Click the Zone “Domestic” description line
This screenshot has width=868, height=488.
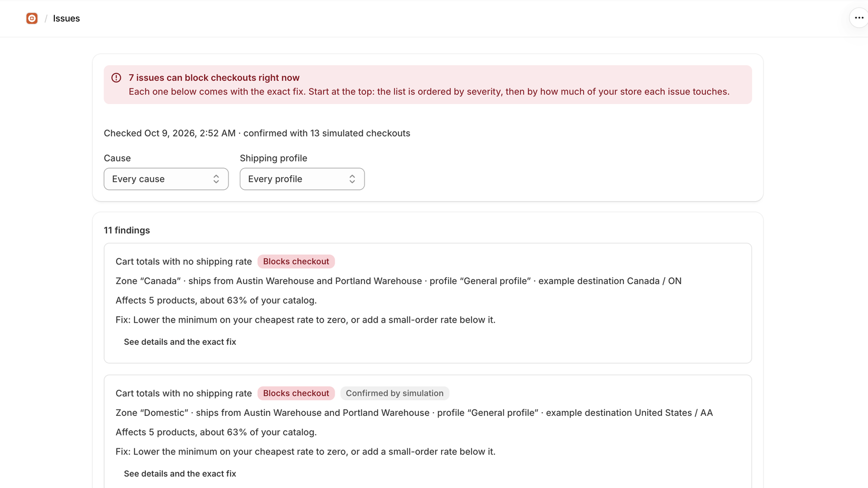pos(414,413)
